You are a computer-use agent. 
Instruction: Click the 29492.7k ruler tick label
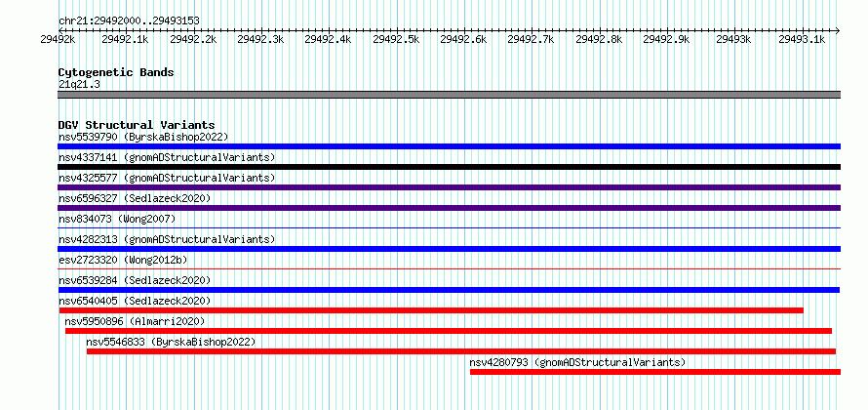(532, 39)
